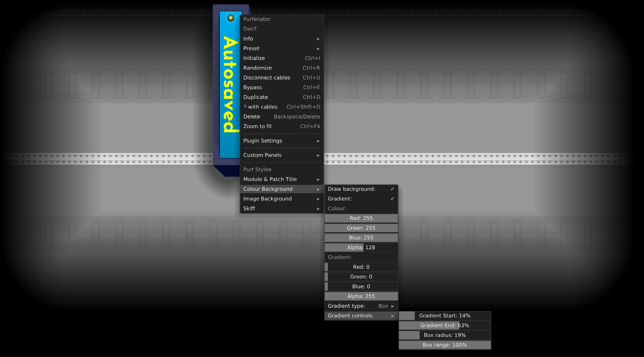This screenshot has width=644, height=357.
Task: Adjust the colour Alpha 128 slider
Action: [x=361, y=247]
